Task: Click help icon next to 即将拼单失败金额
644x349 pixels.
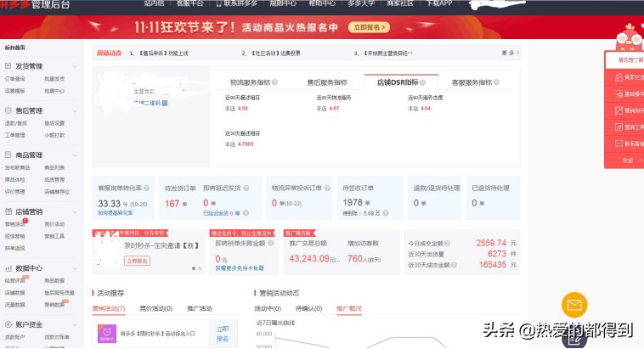Action: click(x=271, y=243)
